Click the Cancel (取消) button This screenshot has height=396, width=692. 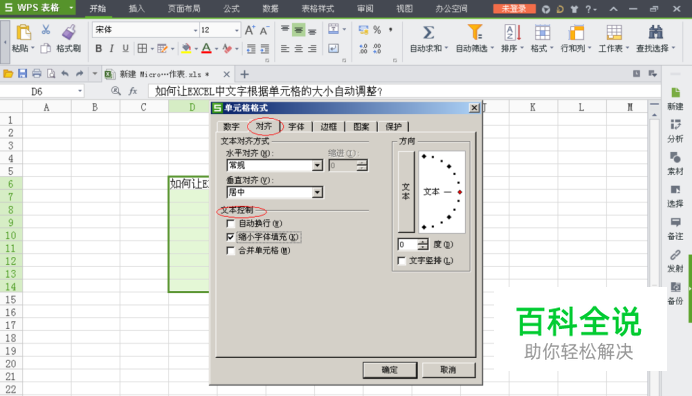[x=448, y=370]
